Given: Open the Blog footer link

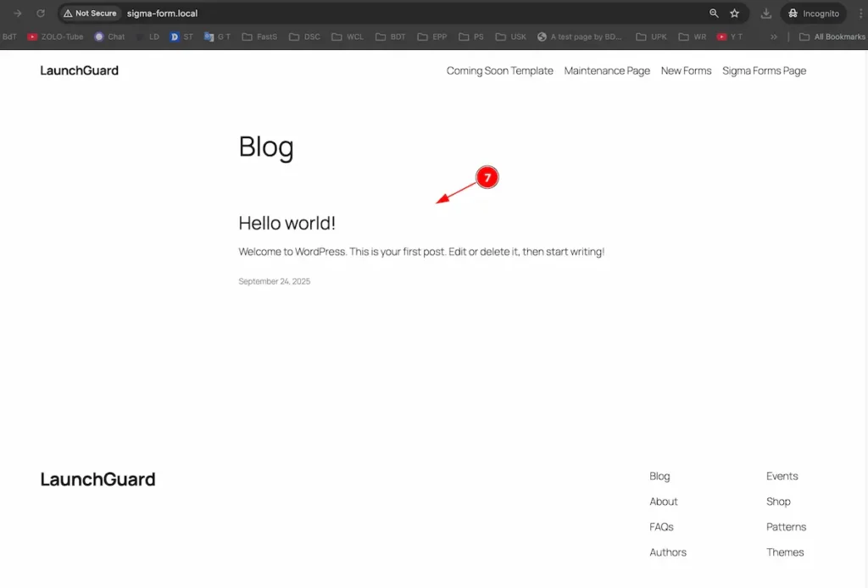Looking at the screenshot, I should 659,476.
